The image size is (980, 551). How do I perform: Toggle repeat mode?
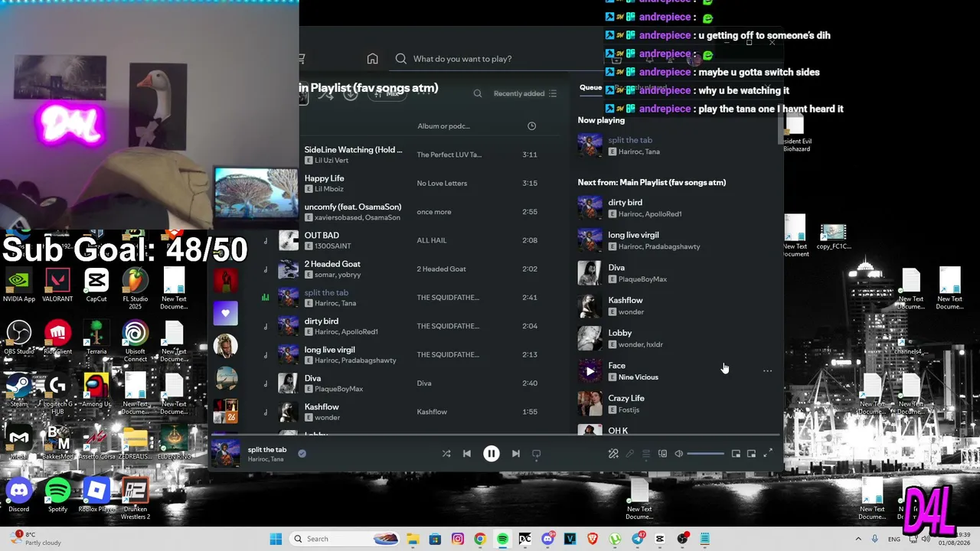(537, 454)
